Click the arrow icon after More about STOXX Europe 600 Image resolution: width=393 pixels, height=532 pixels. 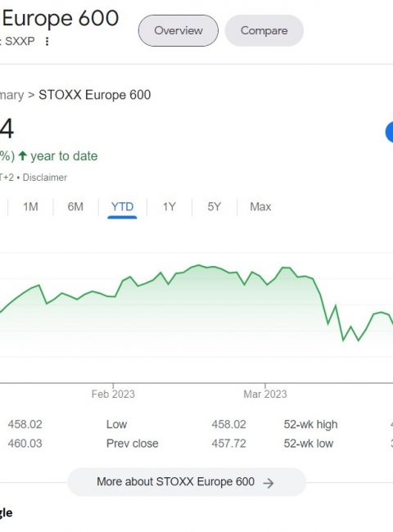pyautogui.click(x=268, y=483)
